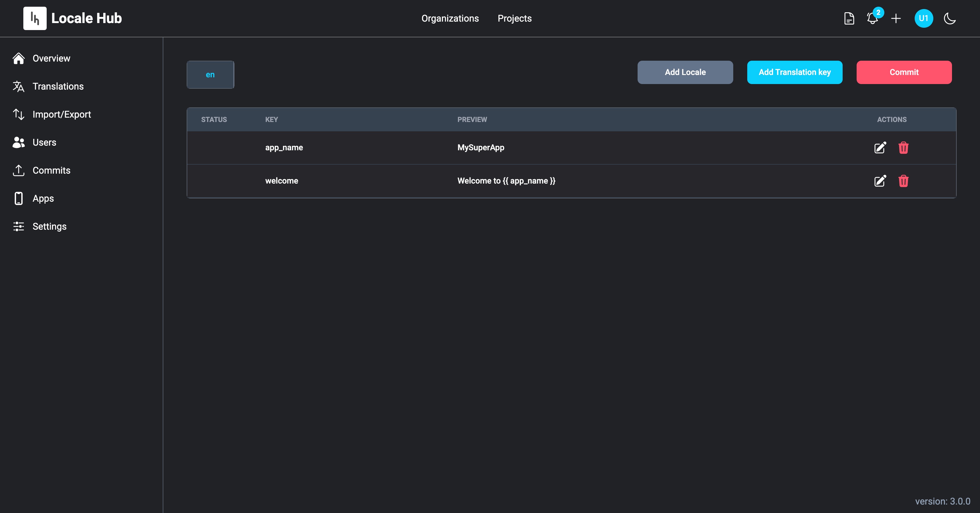Click the Users people icon in sidebar

click(18, 142)
